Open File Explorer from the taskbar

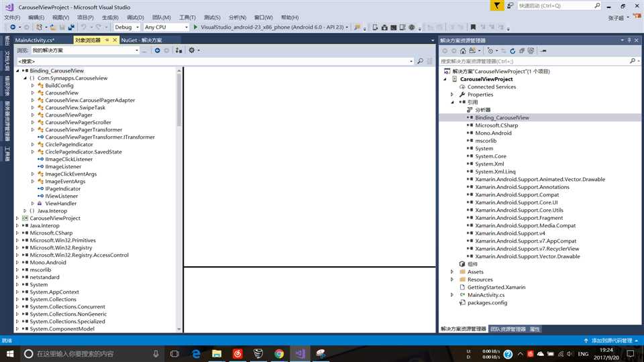pos(217,353)
